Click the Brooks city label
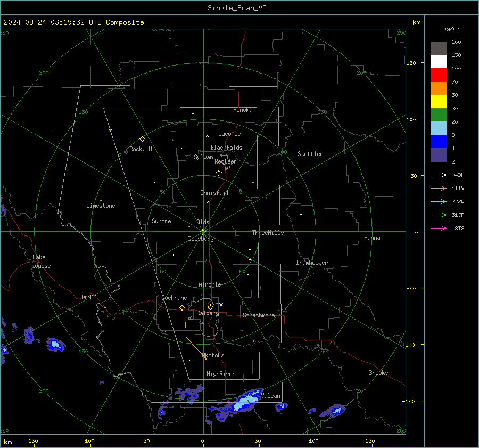 [x=378, y=373]
